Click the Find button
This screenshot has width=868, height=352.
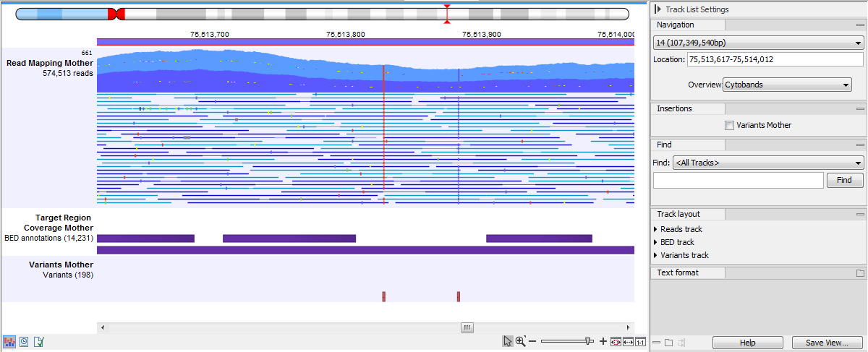[x=844, y=180]
